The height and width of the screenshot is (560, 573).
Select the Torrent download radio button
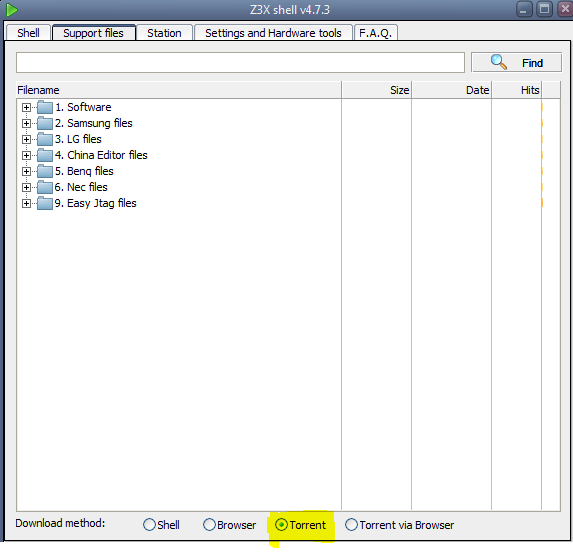[x=281, y=525]
